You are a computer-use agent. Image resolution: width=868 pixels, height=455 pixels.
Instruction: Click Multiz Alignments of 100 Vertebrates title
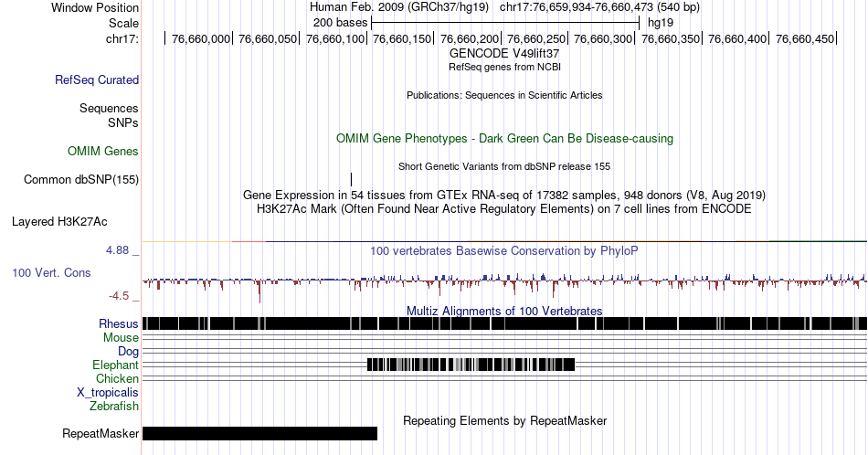click(x=504, y=311)
